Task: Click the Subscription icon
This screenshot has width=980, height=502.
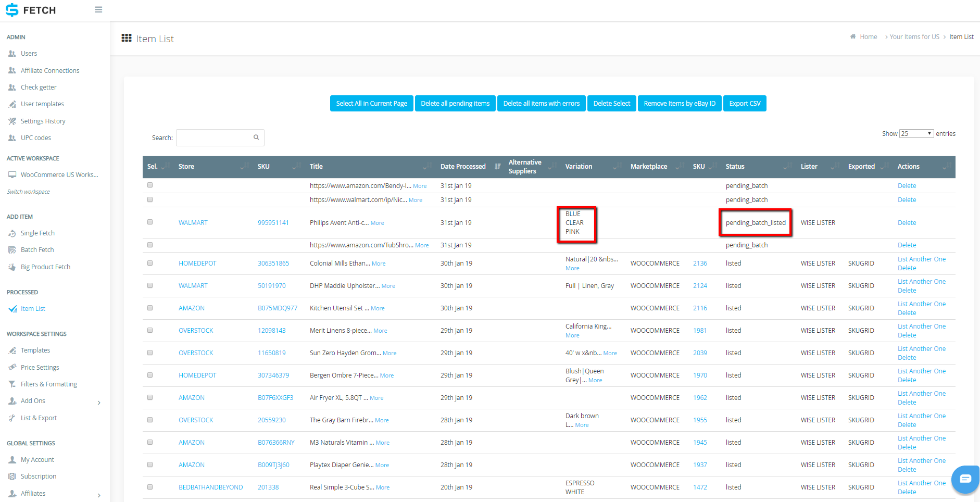Action: click(12, 476)
